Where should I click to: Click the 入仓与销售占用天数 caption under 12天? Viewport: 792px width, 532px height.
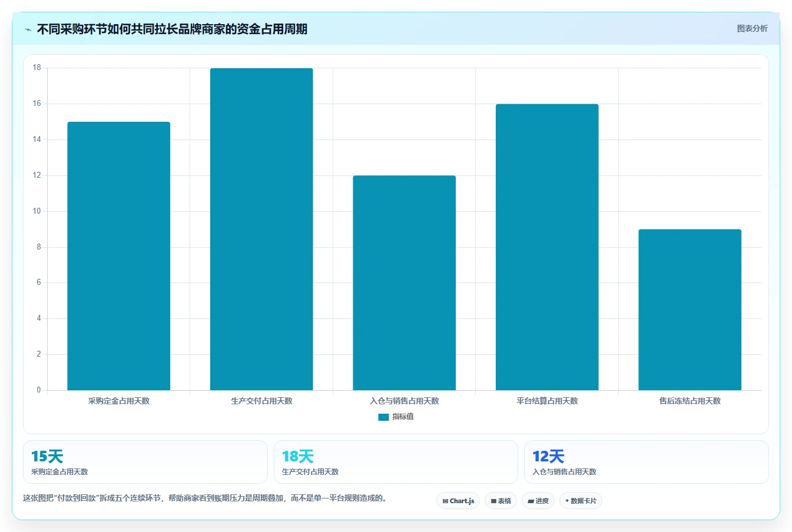[565, 472]
